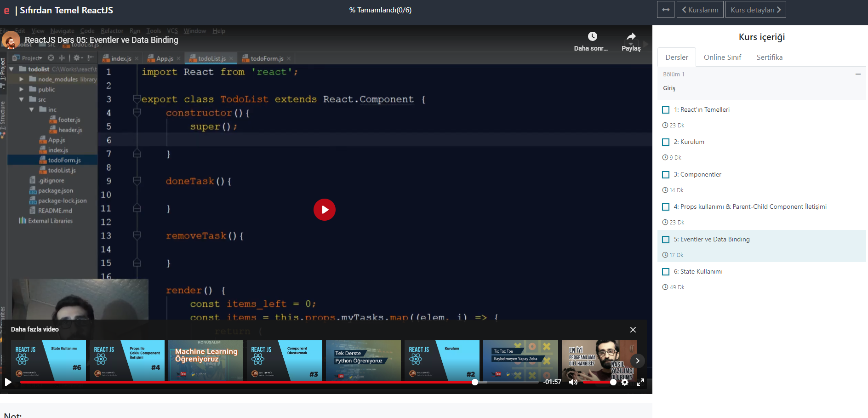Click the '% Tamamlandı(0/6)' progress text
The width and height of the screenshot is (868, 418).
tap(380, 10)
